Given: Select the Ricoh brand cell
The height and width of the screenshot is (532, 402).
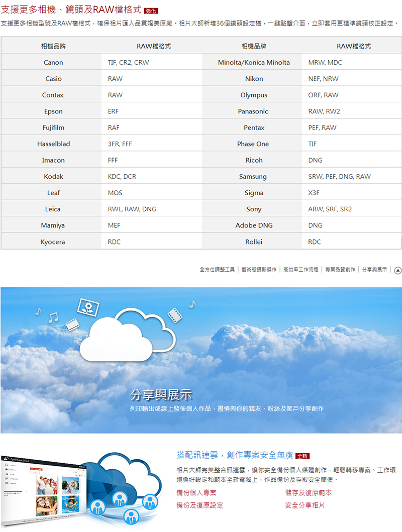Looking at the screenshot, I should click(252, 160).
